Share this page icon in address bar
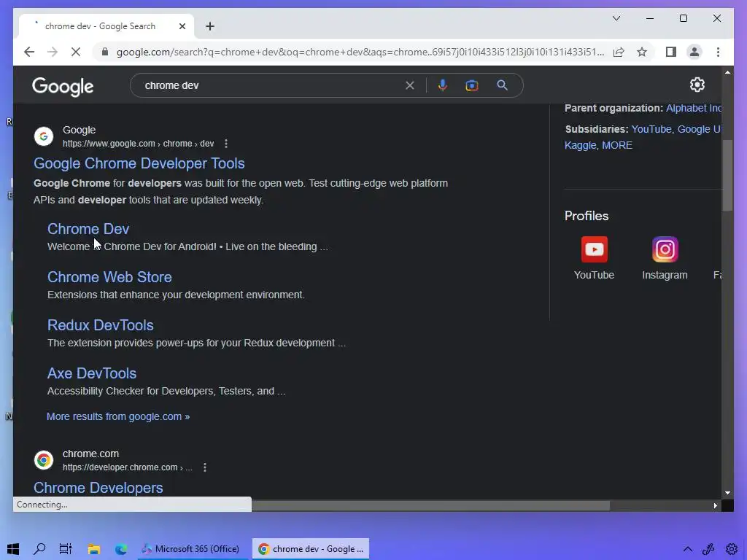The image size is (747, 560). (x=619, y=52)
